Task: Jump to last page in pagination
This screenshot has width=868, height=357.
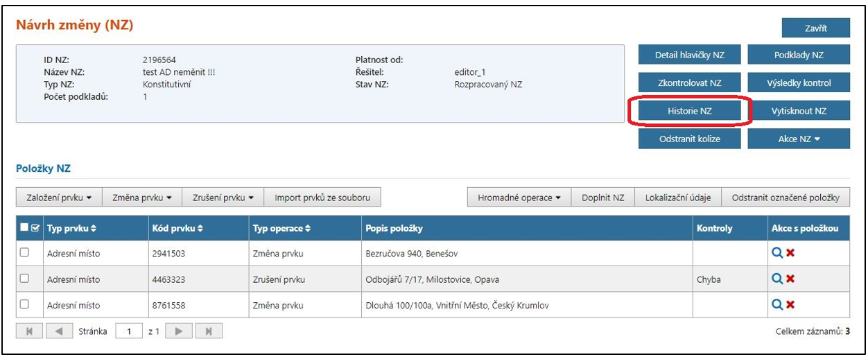Action: coord(208,332)
